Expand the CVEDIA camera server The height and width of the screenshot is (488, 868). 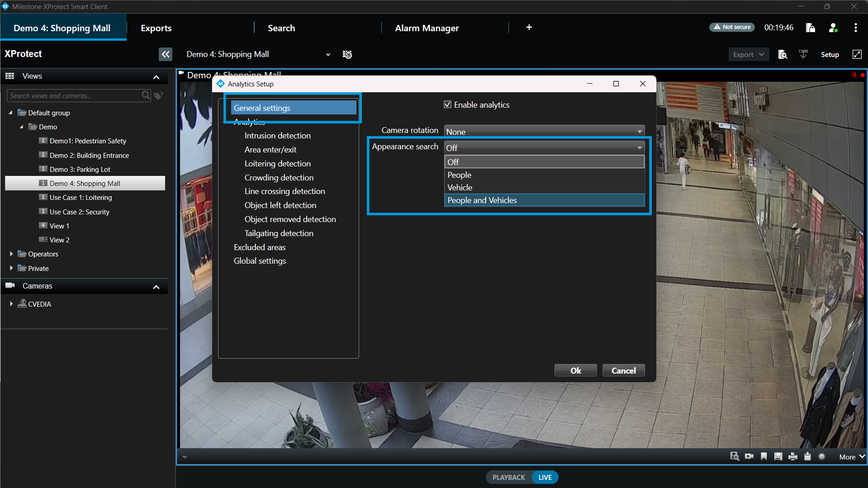(x=11, y=304)
